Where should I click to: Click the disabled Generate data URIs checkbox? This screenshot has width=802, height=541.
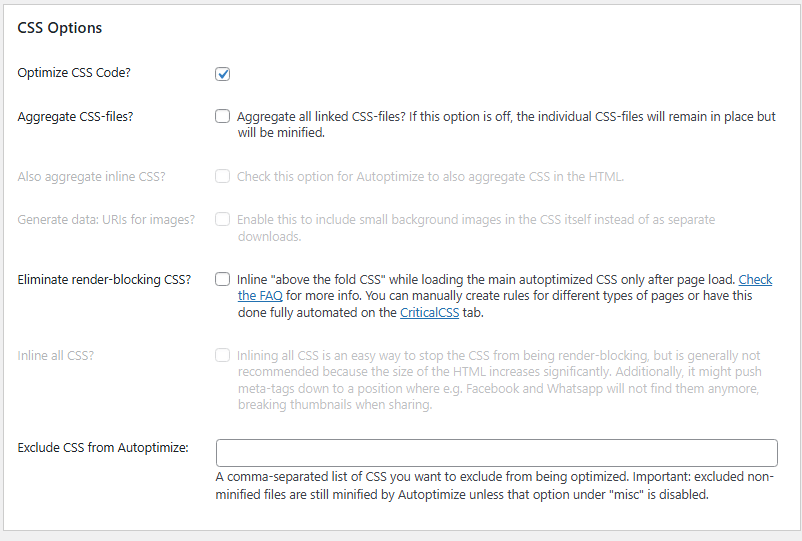223,220
